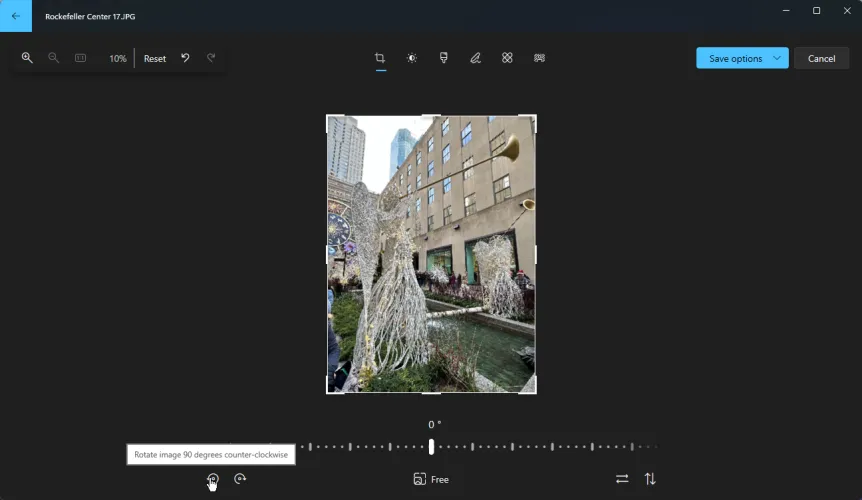Undo the last edit
This screenshot has width=862, height=500.
coord(185,58)
